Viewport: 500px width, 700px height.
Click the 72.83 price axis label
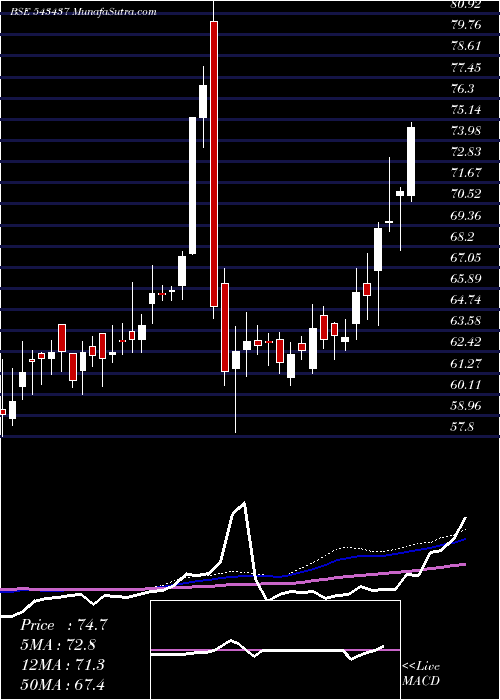[468, 151]
